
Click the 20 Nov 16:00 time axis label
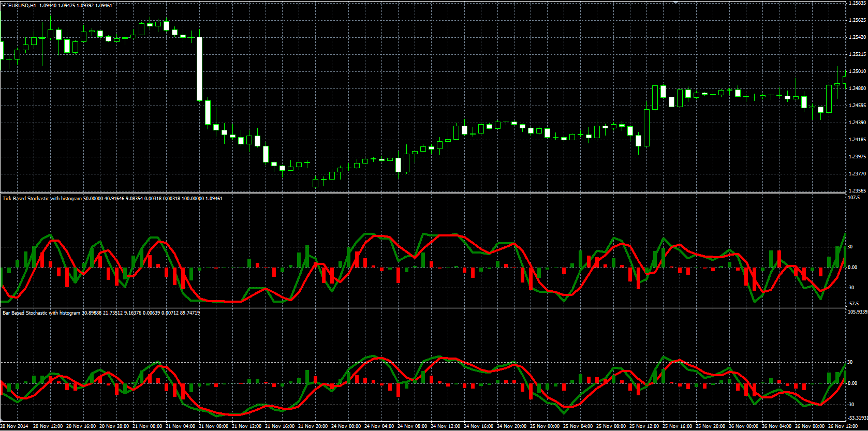tap(81, 426)
